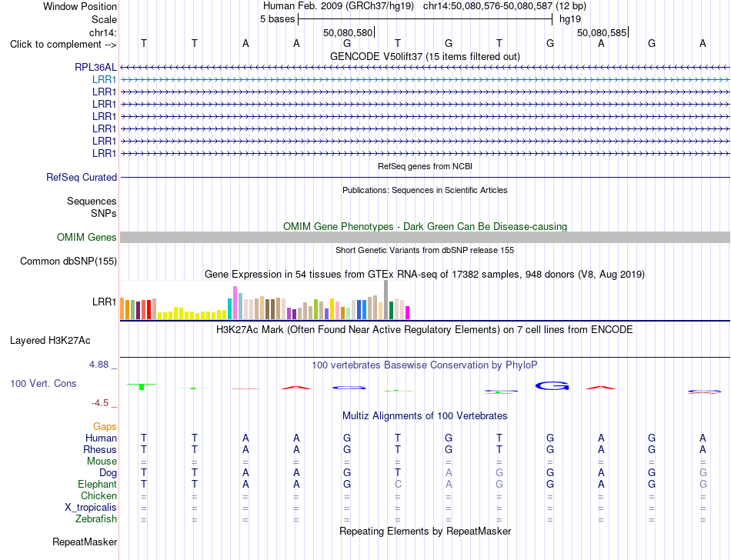
Task: Click the 50,080,580 position marker
Action: click(349, 32)
